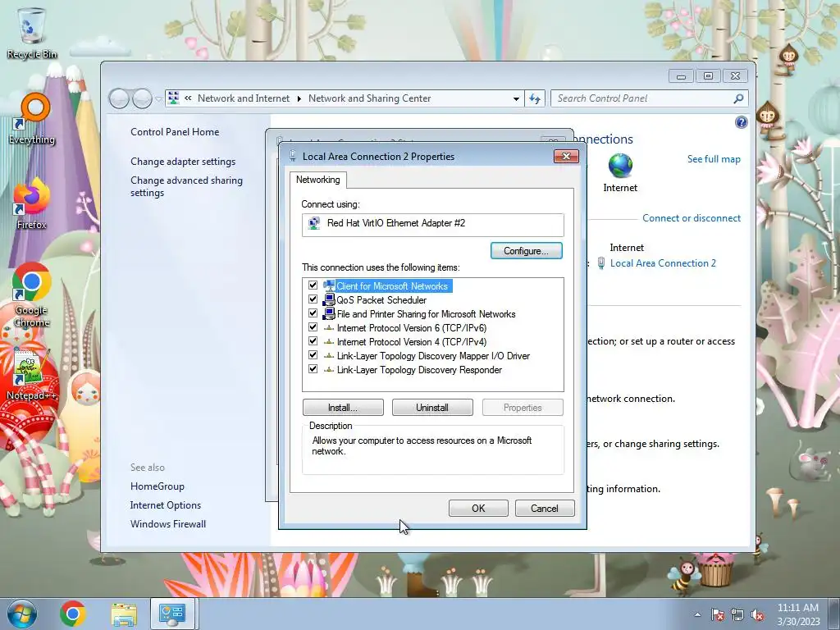Open Local Area Connection 2 link
Viewport: 840px width, 630px height.
(x=663, y=263)
